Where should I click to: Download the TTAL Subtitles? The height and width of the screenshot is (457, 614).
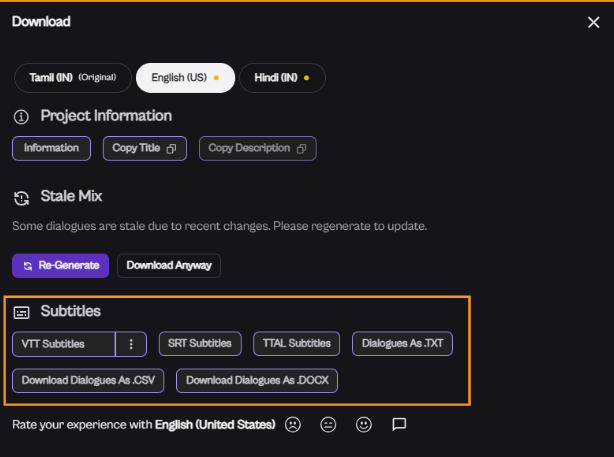pos(296,344)
